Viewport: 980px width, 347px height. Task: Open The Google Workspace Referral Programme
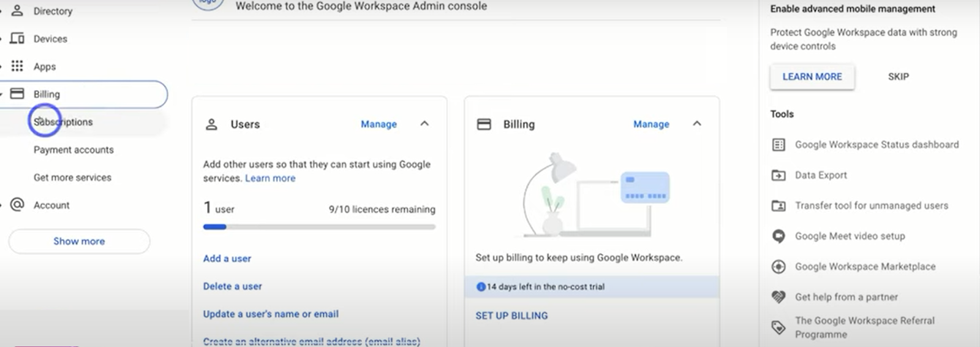coord(865,327)
